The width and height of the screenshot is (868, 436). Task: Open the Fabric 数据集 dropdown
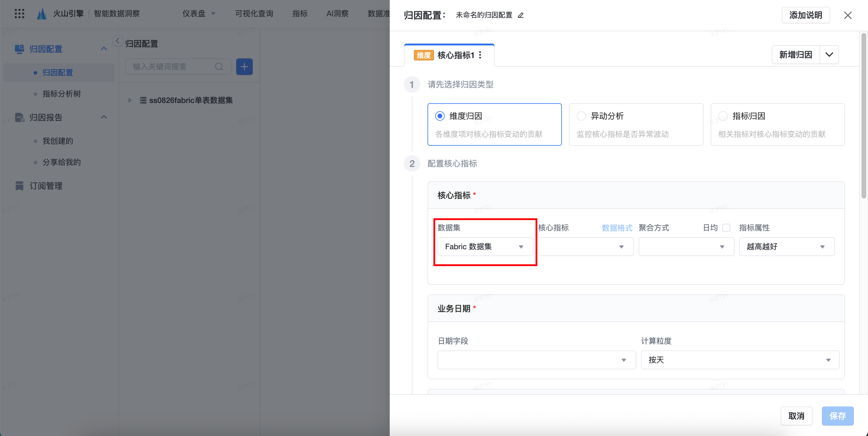(x=484, y=247)
